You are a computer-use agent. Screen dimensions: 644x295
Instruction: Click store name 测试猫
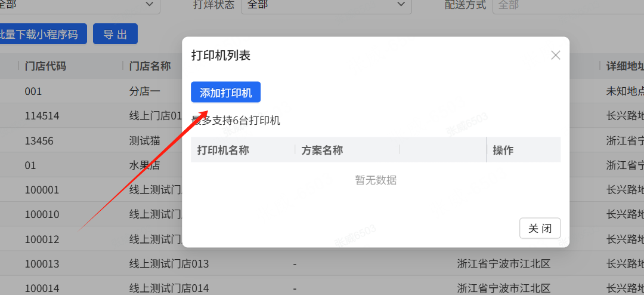click(x=144, y=141)
